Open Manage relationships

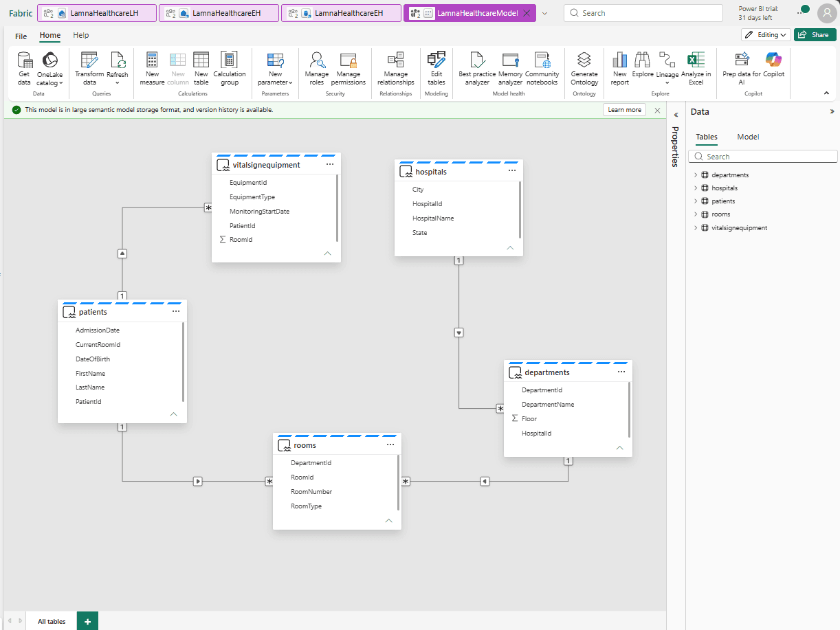tap(396, 69)
